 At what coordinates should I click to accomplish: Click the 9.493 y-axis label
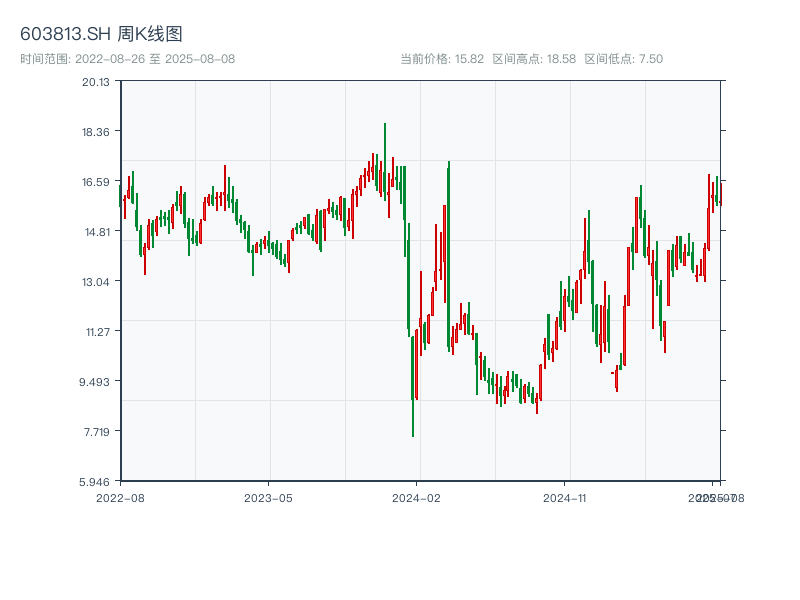coord(96,382)
